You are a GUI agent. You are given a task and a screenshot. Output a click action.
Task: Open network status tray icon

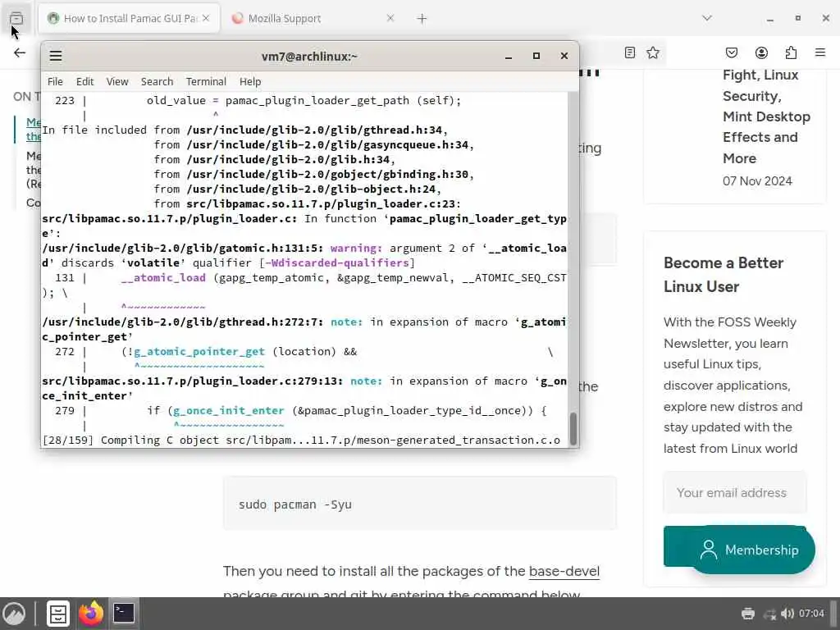coord(769,614)
